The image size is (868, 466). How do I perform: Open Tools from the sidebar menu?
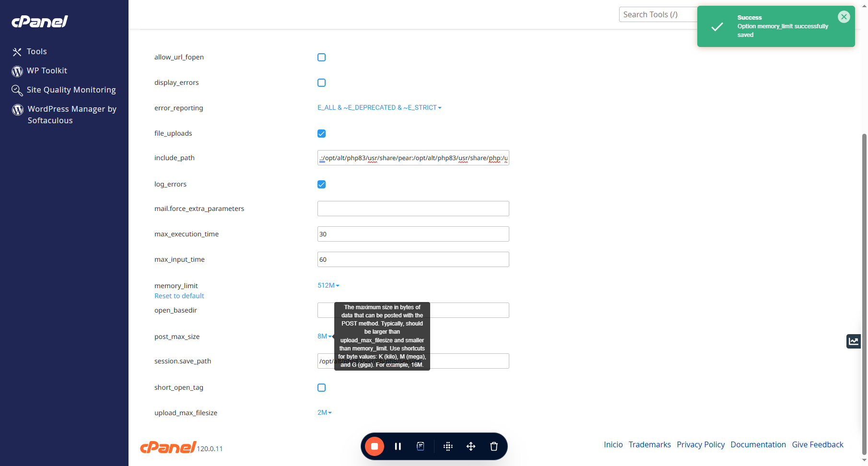[37, 52]
